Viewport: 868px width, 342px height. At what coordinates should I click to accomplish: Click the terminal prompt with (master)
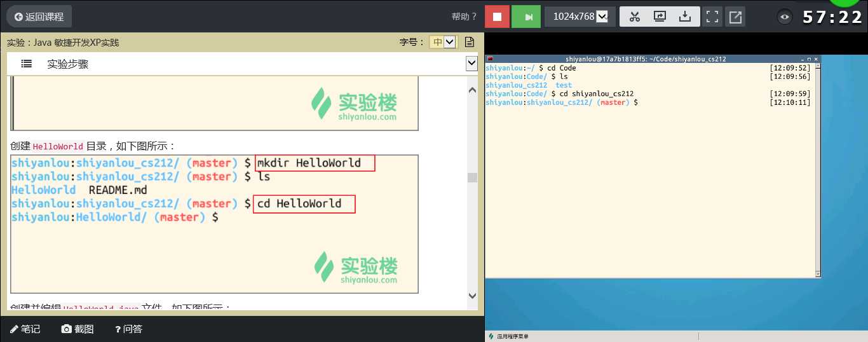point(562,102)
